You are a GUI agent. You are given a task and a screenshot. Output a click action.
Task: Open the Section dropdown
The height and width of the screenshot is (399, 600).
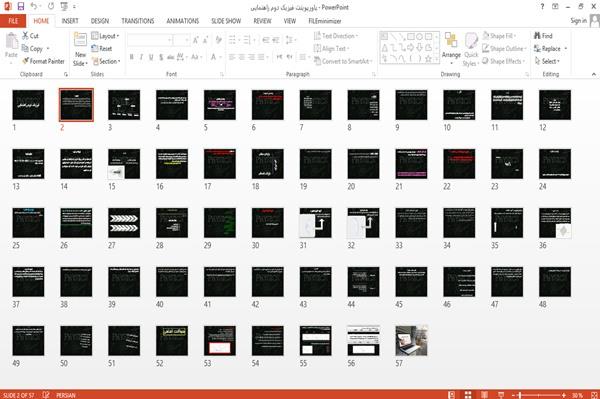[x=106, y=61]
